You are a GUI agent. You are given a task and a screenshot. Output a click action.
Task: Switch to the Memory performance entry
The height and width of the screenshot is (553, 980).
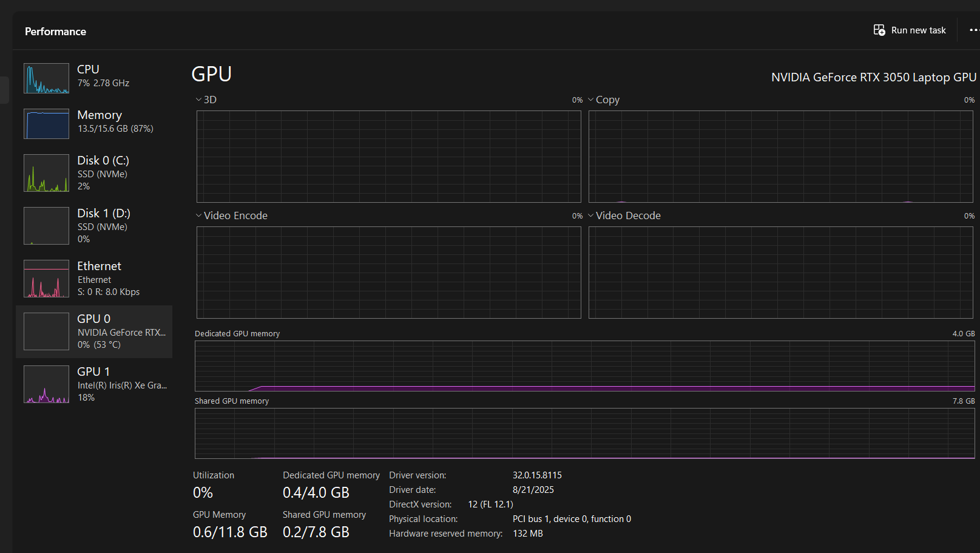[100, 115]
